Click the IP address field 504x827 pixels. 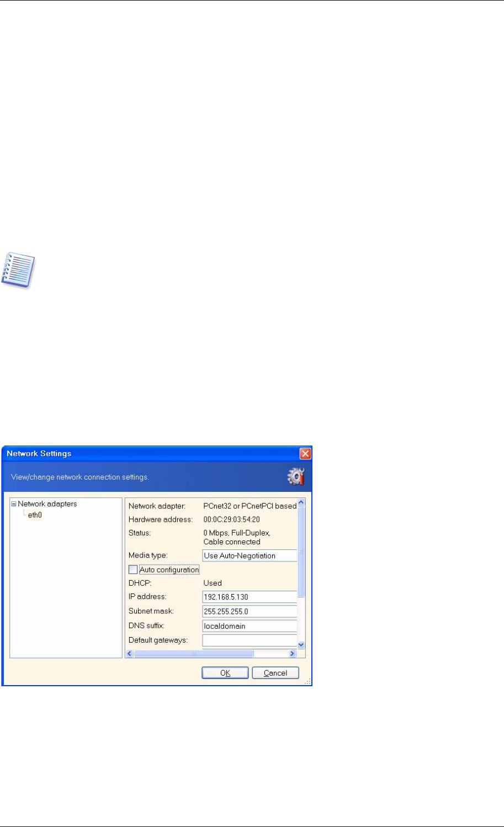[x=250, y=597]
